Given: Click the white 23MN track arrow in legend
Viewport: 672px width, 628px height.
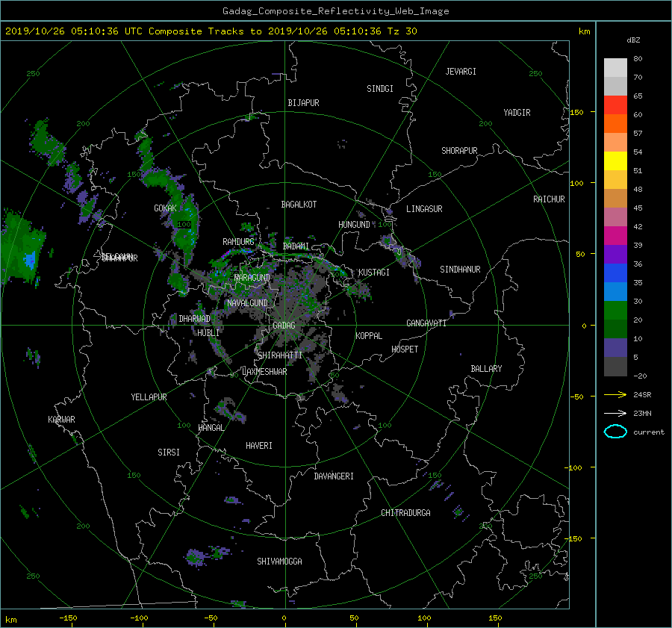Looking at the screenshot, I should point(615,413).
